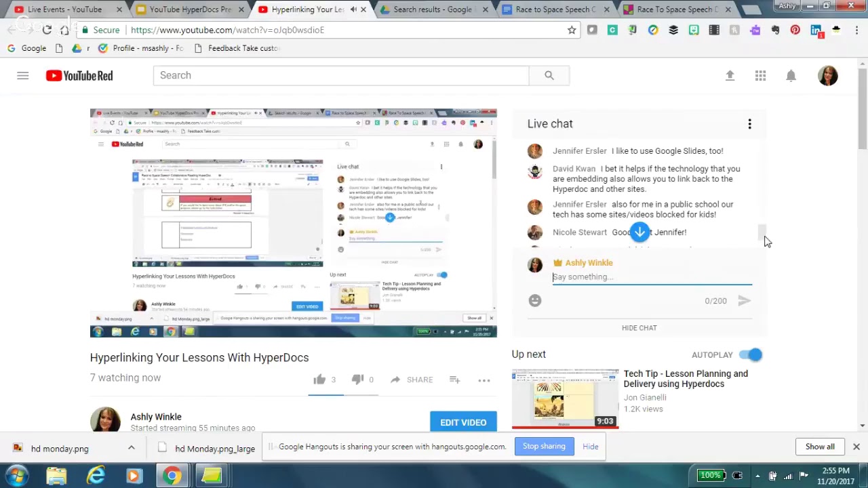Click SHARE under the video
Screen dimensions: 868x488
coord(412,380)
